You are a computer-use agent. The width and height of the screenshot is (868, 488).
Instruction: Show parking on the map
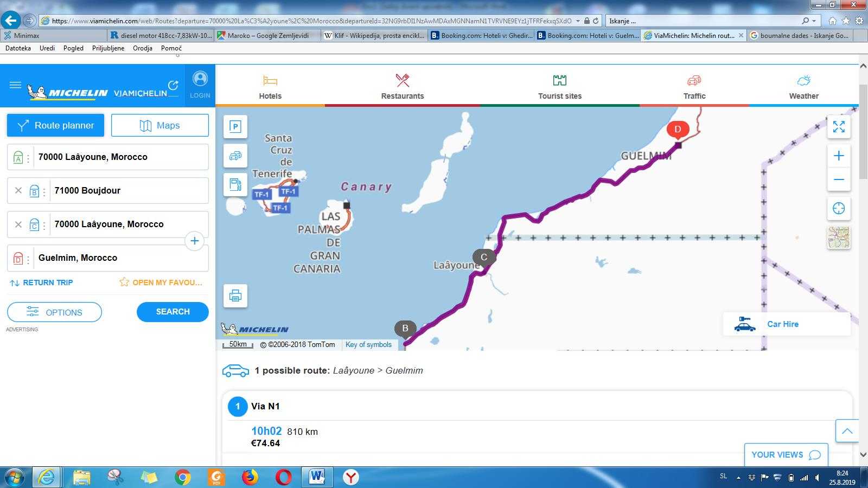[x=235, y=127]
